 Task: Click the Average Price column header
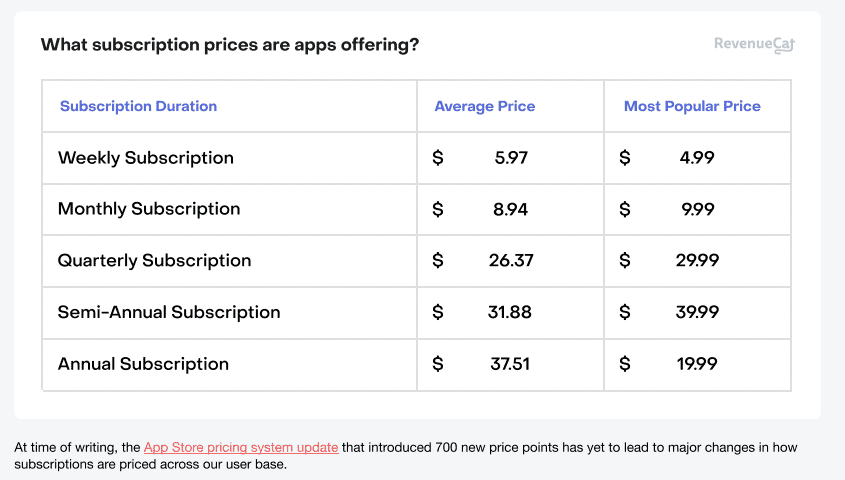click(484, 106)
